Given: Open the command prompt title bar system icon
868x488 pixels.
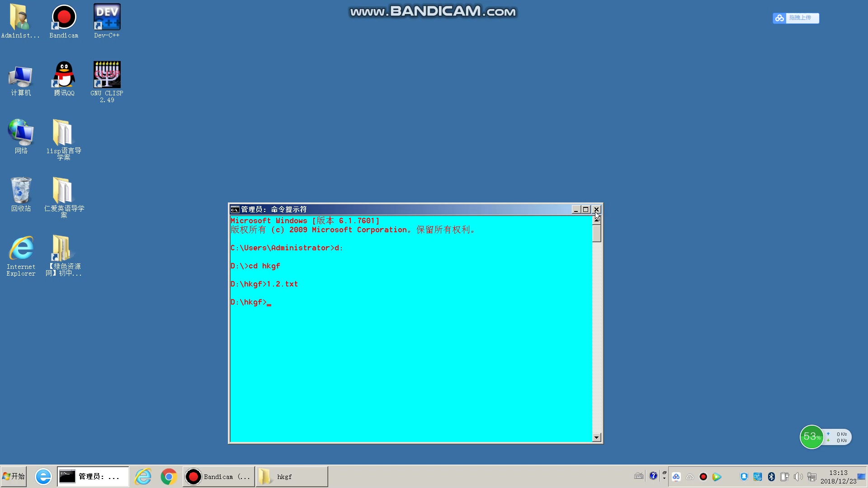Looking at the screenshot, I should tap(235, 209).
